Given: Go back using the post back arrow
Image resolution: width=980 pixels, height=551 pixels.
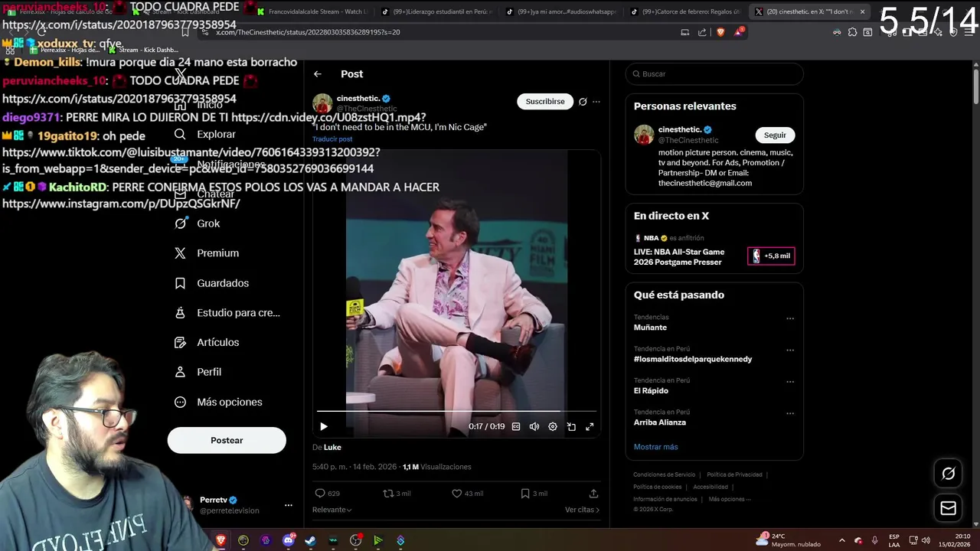Looking at the screenshot, I should [318, 74].
